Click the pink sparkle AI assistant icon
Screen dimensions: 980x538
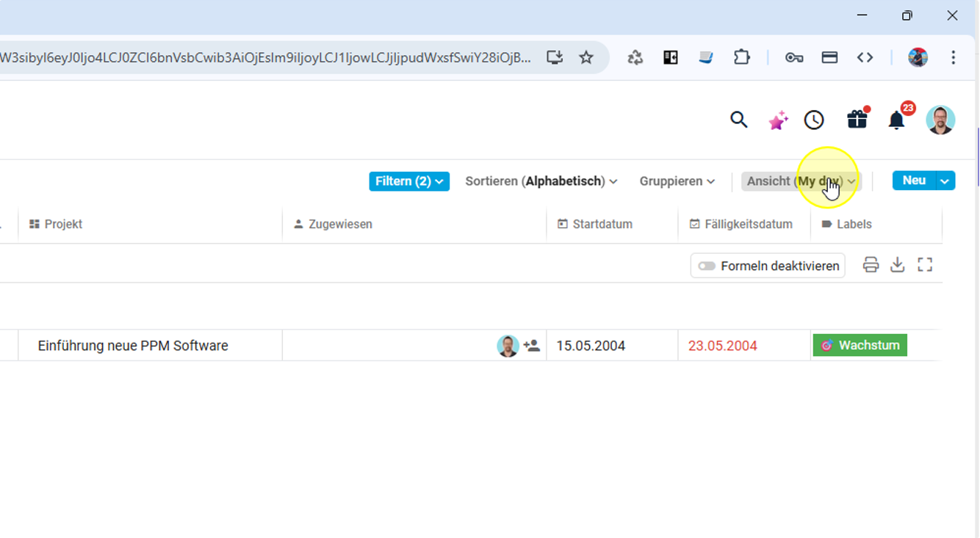[x=777, y=120]
